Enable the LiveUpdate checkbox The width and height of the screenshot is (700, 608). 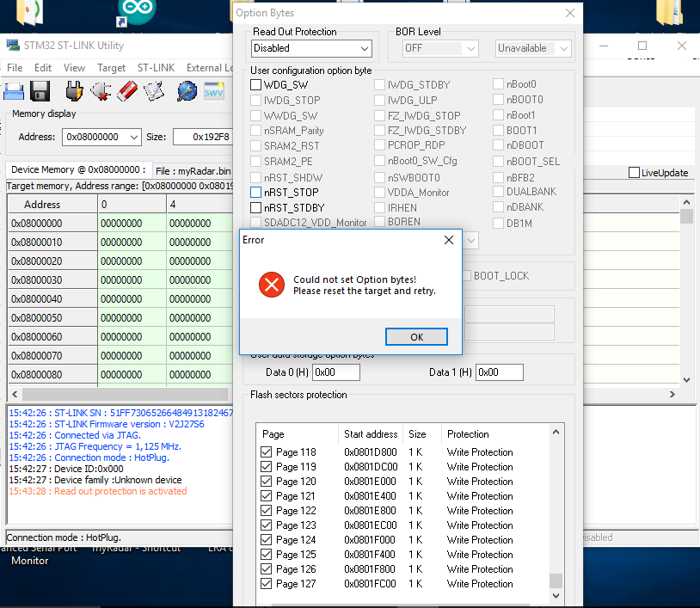pos(634,173)
